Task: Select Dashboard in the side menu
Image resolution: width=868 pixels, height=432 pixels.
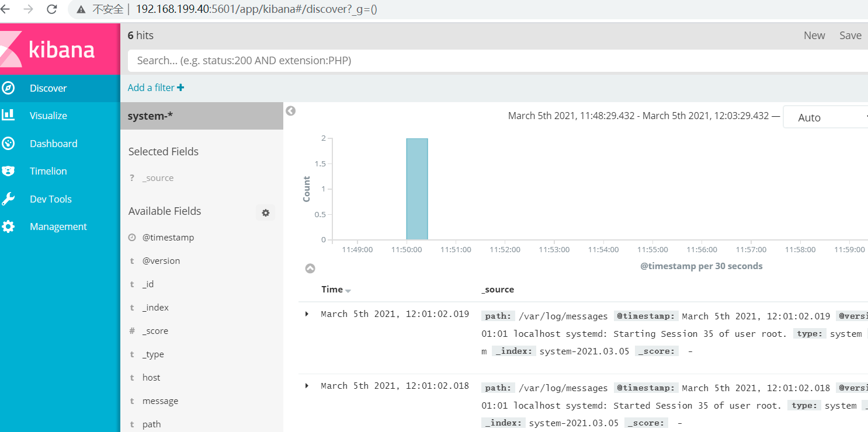Action: tap(54, 144)
